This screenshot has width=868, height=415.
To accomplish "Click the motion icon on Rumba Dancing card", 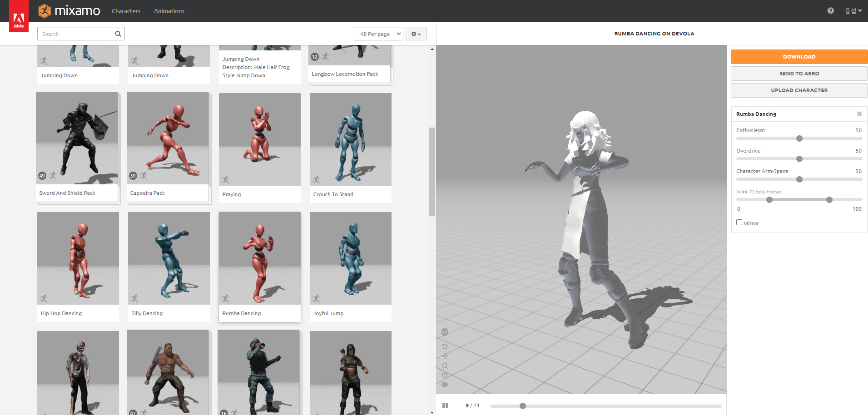I will [x=226, y=299].
